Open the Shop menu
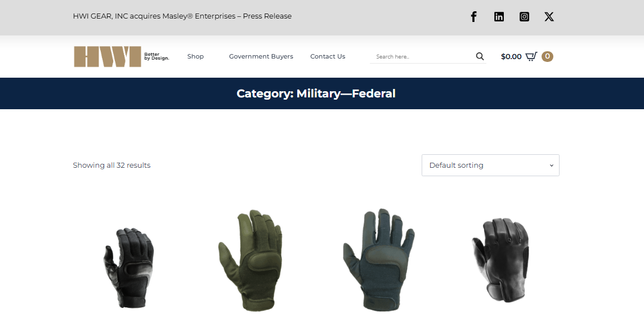 (195, 57)
